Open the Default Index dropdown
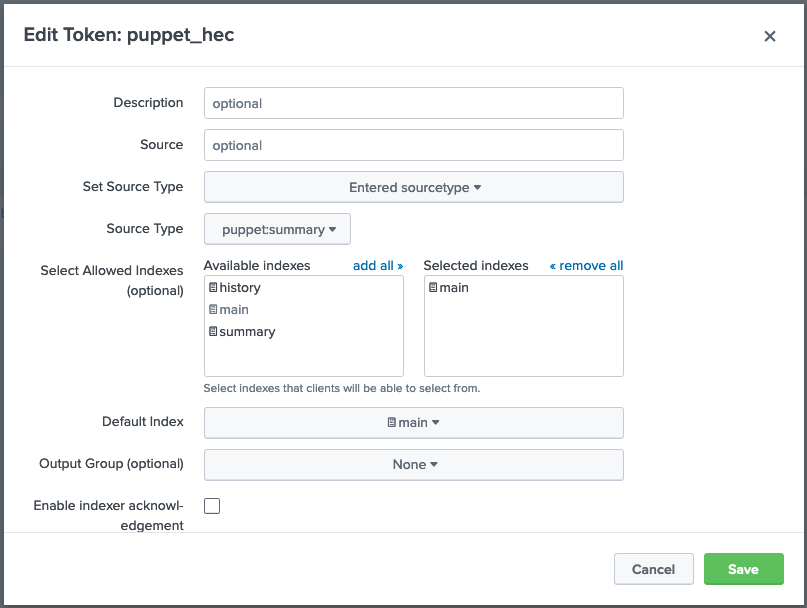Viewport: 807px width, 608px height. [413, 422]
